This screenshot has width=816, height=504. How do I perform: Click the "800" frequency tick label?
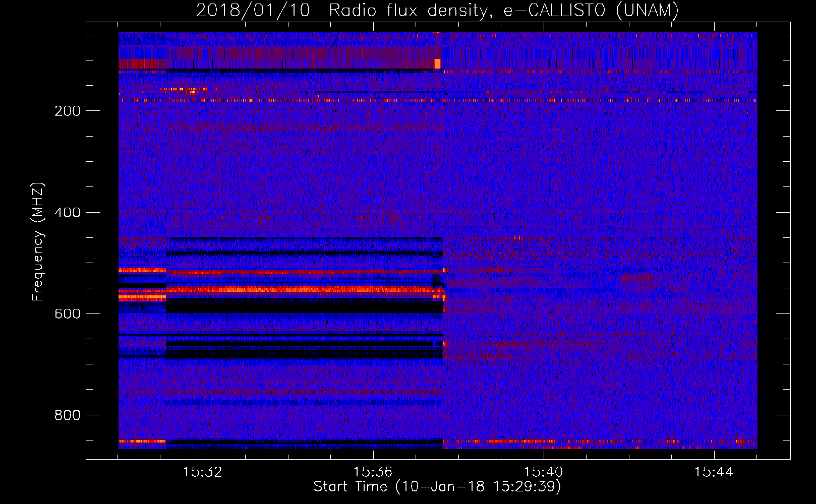point(68,415)
